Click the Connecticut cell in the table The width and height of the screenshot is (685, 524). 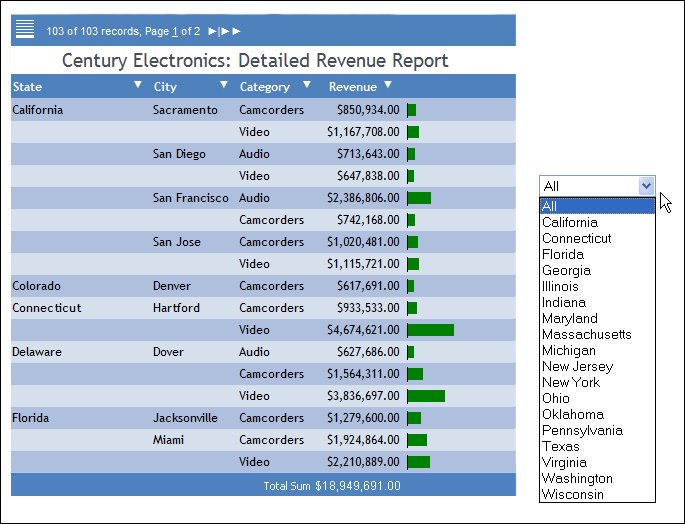tap(47, 308)
